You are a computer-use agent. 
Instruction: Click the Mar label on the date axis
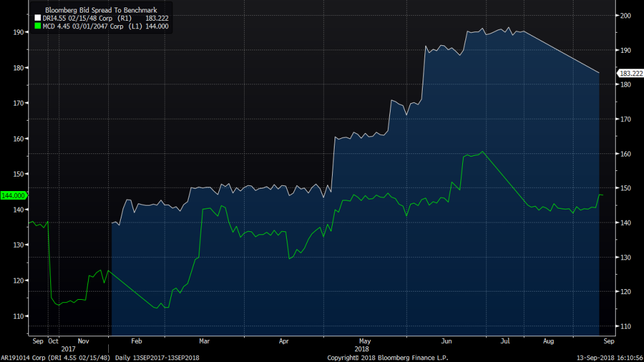point(204,341)
